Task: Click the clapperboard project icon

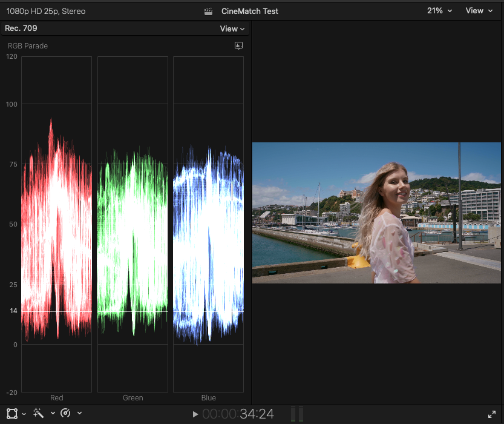Action: click(x=209, y=11)
